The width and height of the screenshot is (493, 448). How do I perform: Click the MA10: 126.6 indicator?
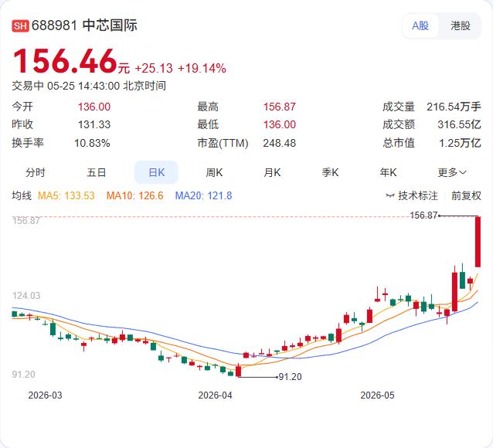(x=135, y=196)
